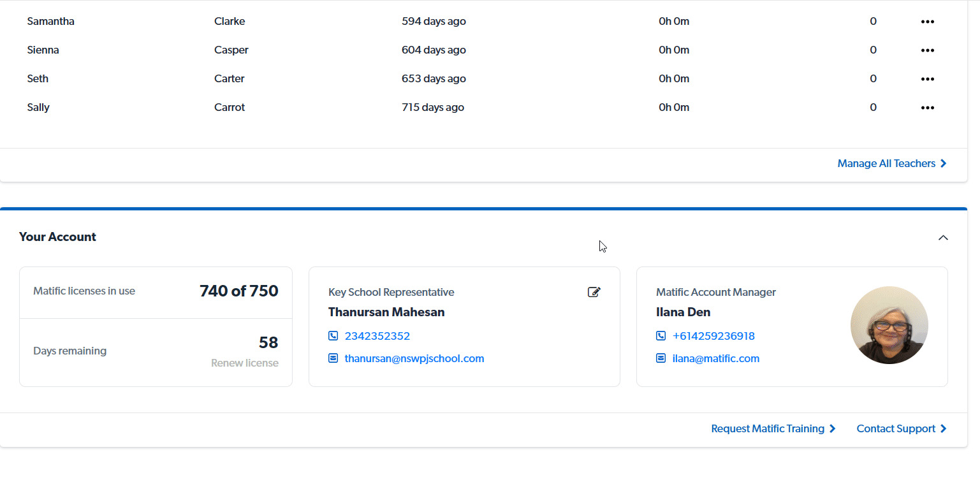Email thanursan@nswpjschool.com address link
This screenshot has width=980, height=489.
[x=414, y=358]
